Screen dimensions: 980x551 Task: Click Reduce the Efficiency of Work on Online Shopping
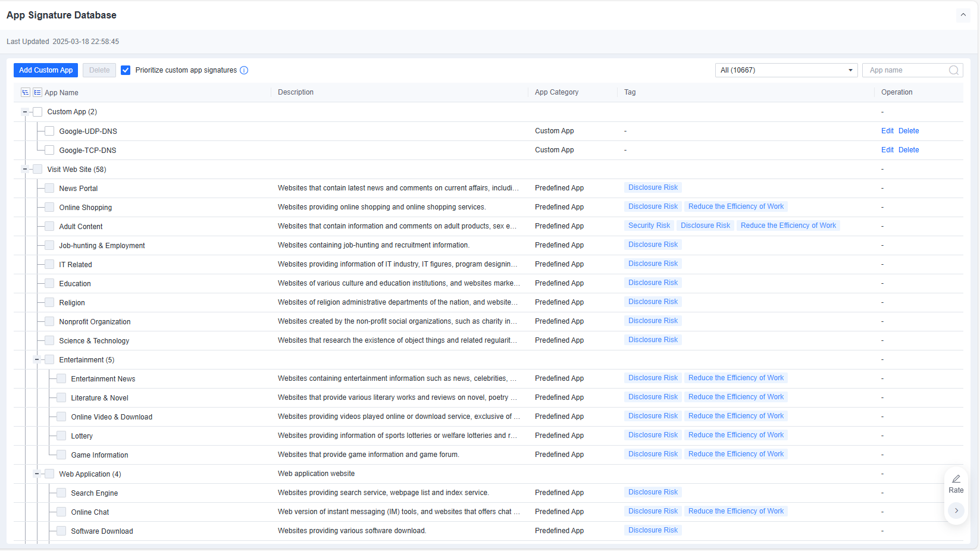click(736, 206)
